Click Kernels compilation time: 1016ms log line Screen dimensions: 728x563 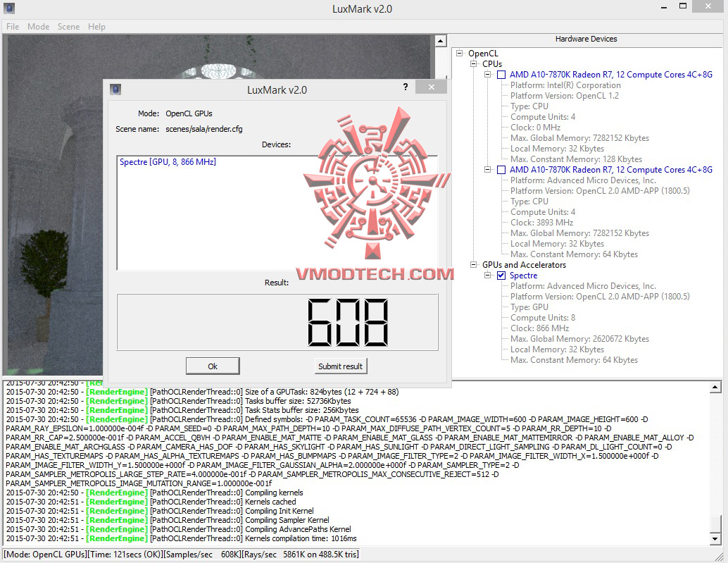182,538
